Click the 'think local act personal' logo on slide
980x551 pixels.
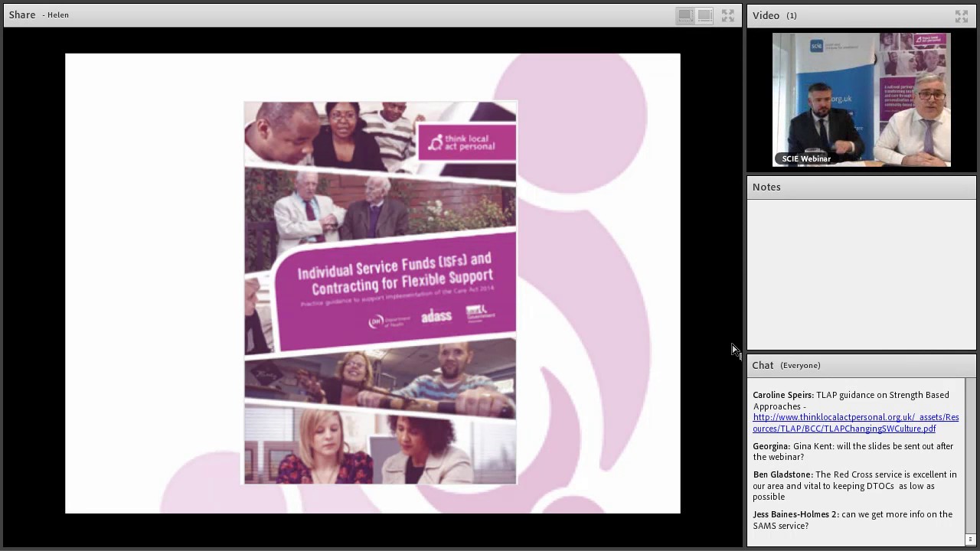click(x=466, y=142)
